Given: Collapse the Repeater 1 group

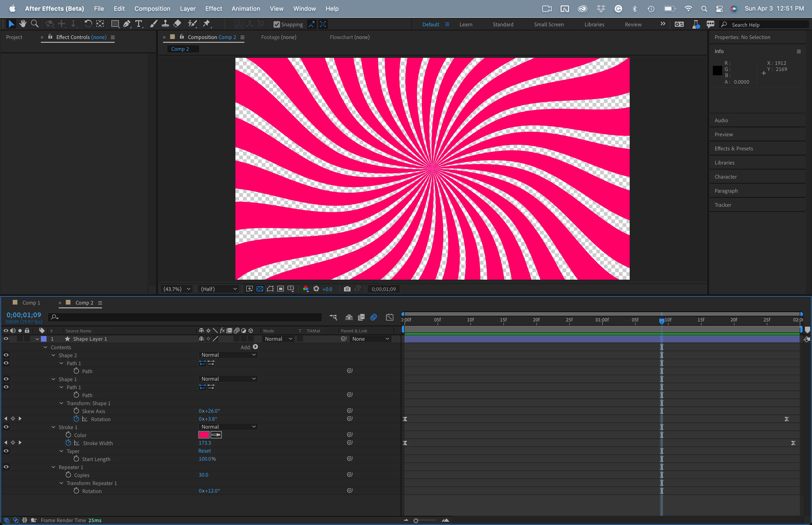Looking at the screenshot, I should pyautogui.click(x=54, y=467).
